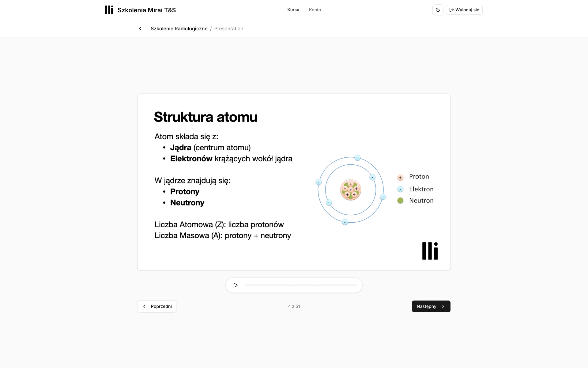The height and width of the screenshot is (368, 588).
Task: Go to the Poprzedni slide
Action: (157, 306)
